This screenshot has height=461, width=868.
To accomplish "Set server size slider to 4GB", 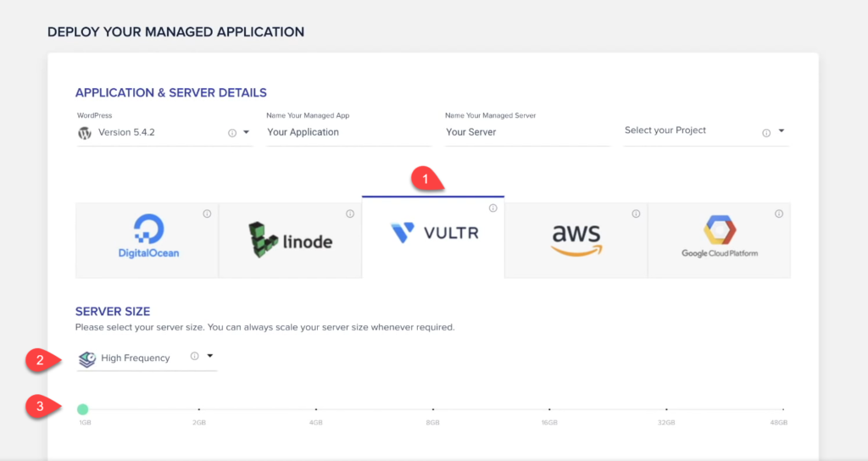I will [316, 409].
